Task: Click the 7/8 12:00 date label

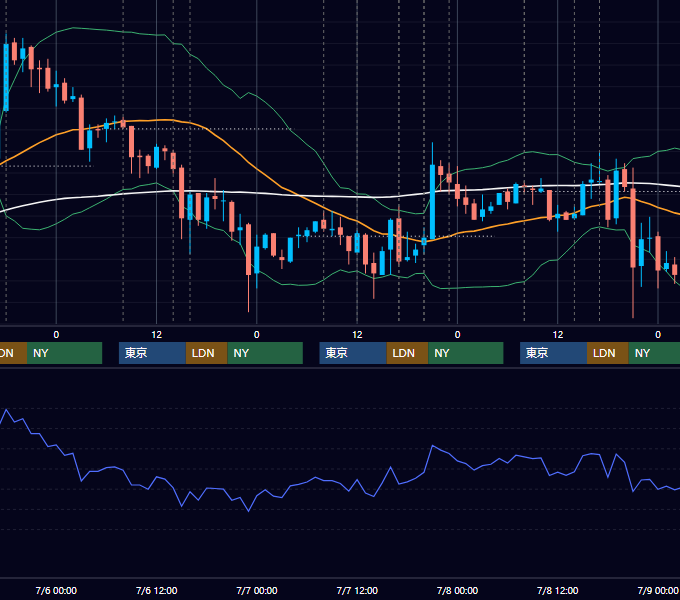Action: point(557,590)
